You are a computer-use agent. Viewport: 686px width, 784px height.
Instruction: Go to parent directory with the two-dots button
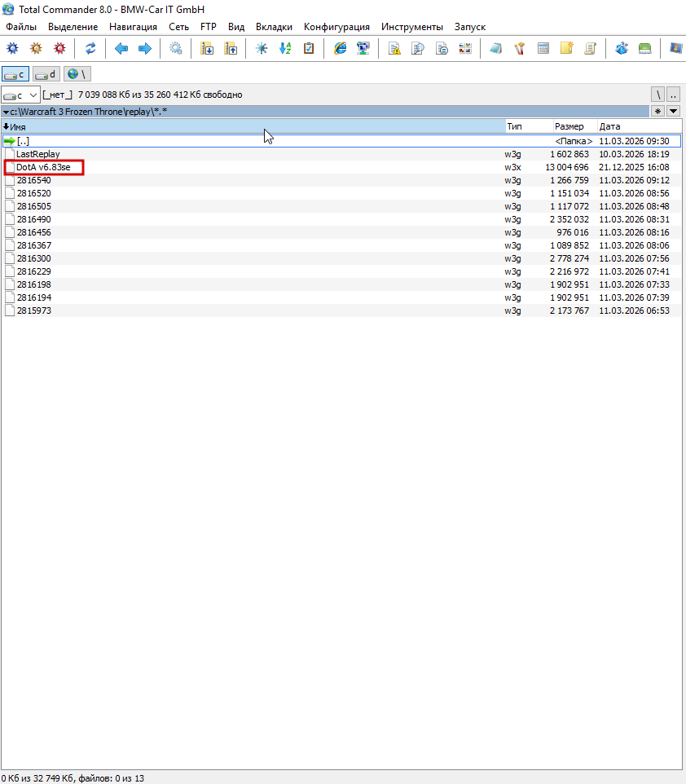pyautogui.click(x=673, y=95)
